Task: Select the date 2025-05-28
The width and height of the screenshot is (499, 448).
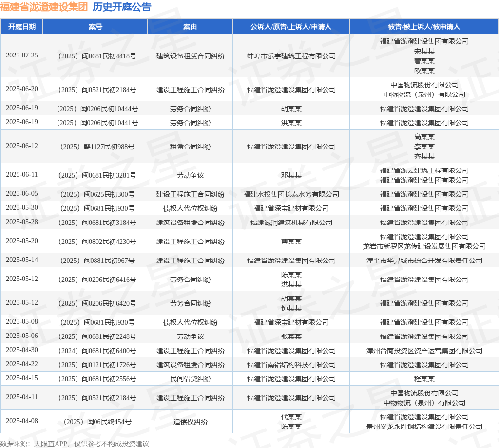Action: coord(21,222)
